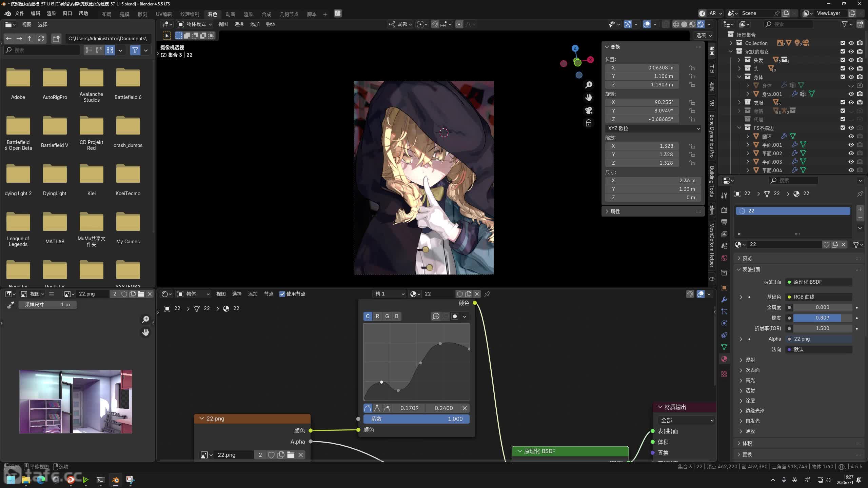The width and height of the screenshot is (868, 488).
Task: Pin the node editor with pushpin icon
Action: [487, 294]
